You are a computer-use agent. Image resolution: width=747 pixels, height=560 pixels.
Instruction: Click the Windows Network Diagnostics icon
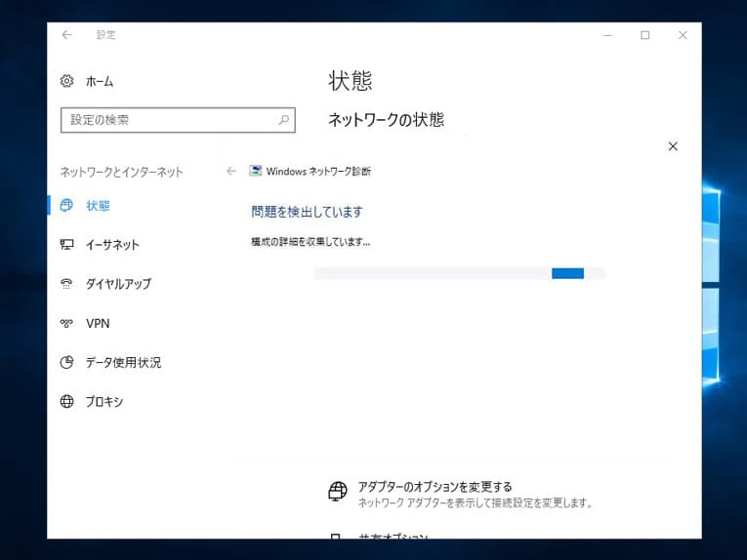[x=256, y=171]
